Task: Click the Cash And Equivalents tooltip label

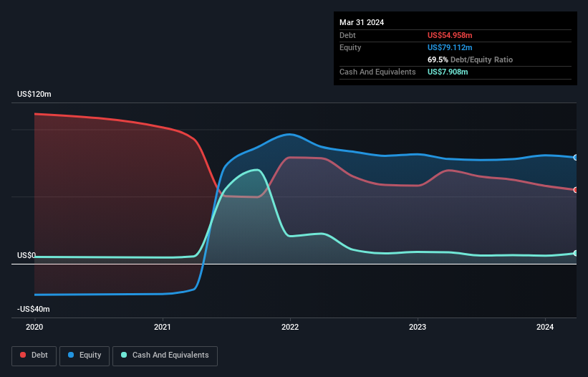Action: coord(377,72)
